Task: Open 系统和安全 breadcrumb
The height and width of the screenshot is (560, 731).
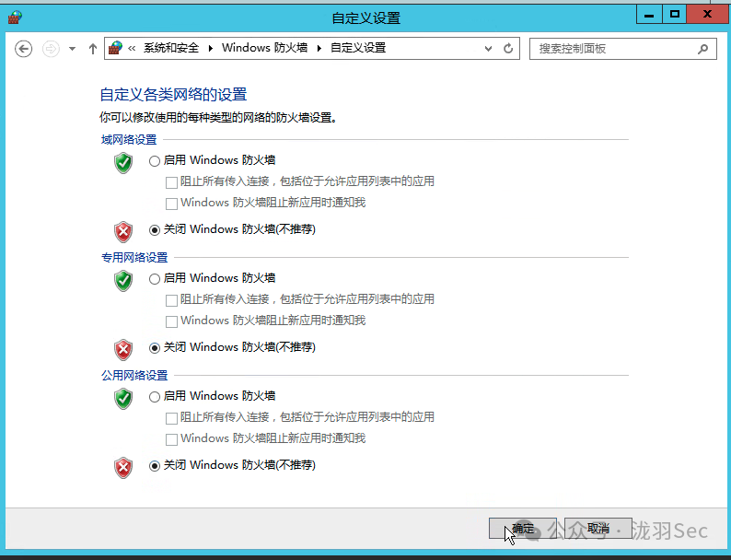Action: tap(171, 48)
